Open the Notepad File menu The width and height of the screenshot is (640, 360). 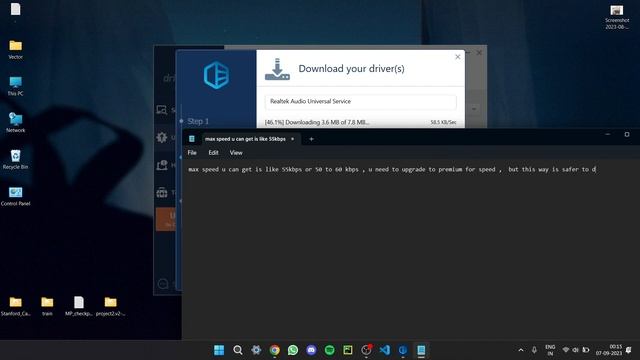[192, 153]
